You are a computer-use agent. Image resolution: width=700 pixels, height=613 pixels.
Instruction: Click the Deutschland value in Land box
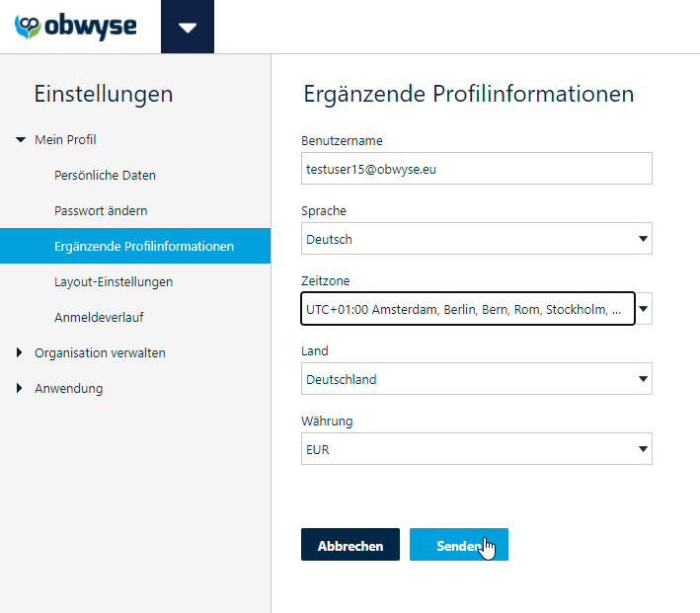click(342, 379)
